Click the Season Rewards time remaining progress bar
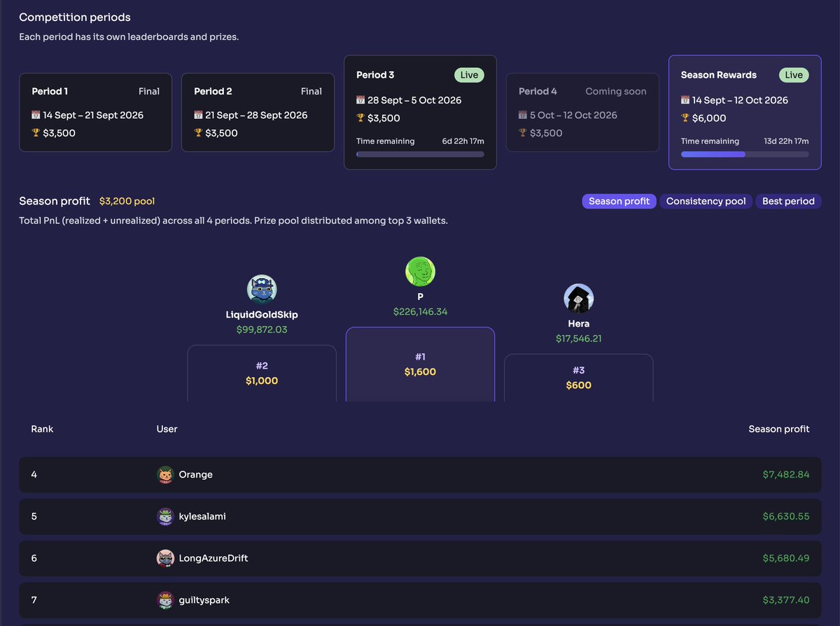Viewport: 840px width, 626px height. point(745,154)
